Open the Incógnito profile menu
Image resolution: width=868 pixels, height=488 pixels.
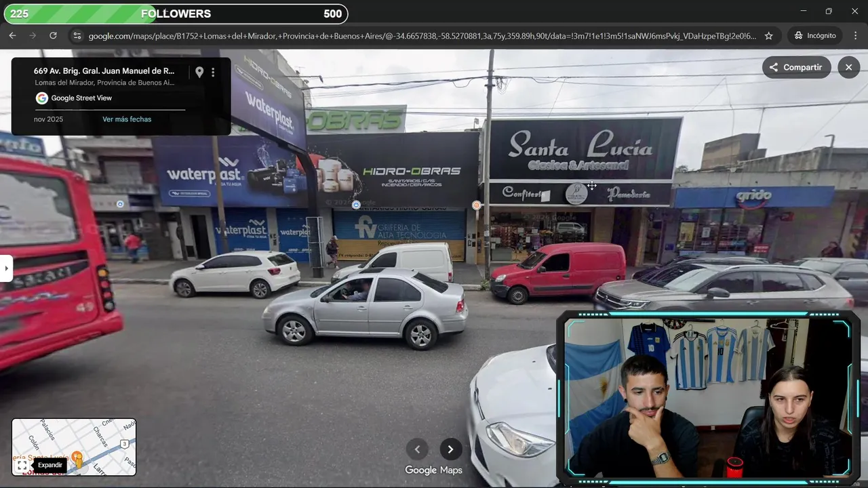tap(815, 35)
